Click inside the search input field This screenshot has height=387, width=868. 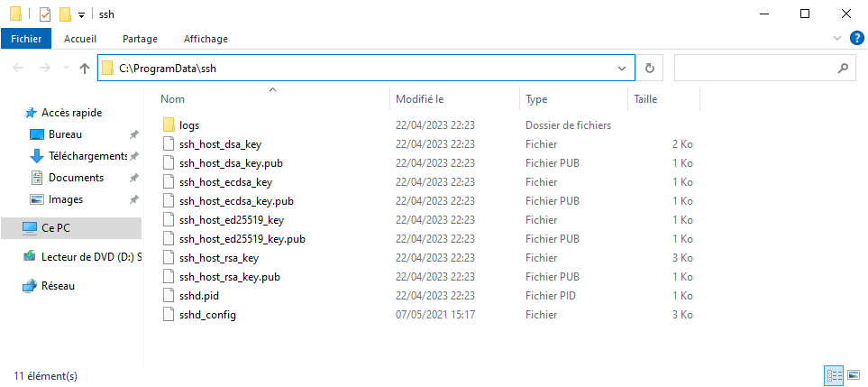pos(754,68)
